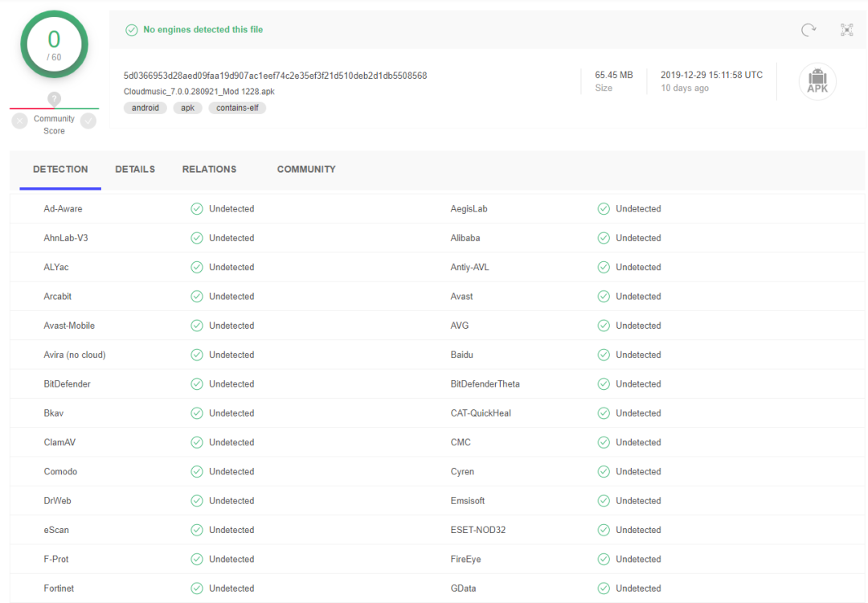Go to the COMMUNITY tab
The width and height of the screenshot is (868, 603).
(x=306, y=170)
